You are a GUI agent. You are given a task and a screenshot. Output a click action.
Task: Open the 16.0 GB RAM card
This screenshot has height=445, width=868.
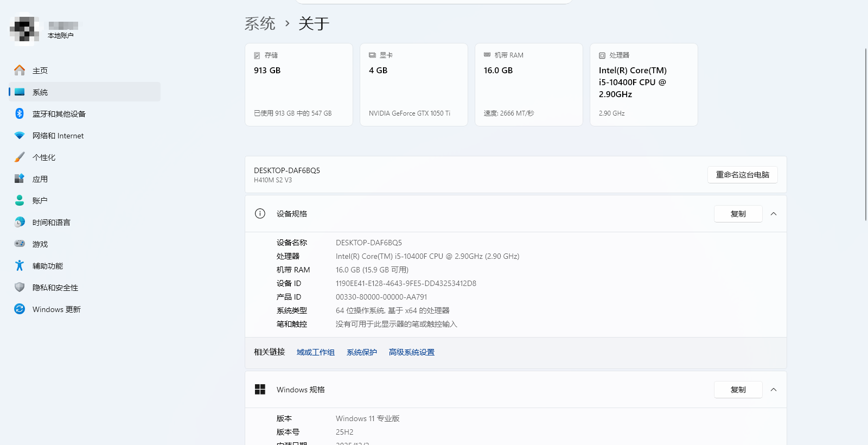(529, 85)
